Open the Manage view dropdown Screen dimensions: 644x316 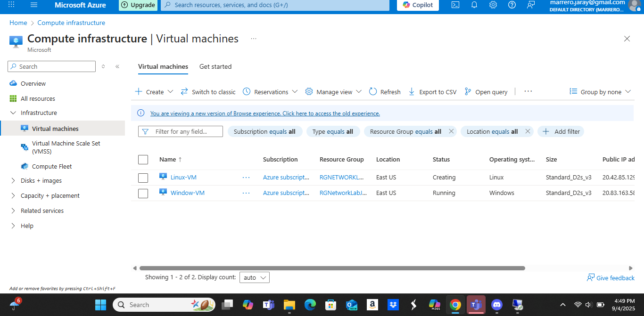pos(333,92)
